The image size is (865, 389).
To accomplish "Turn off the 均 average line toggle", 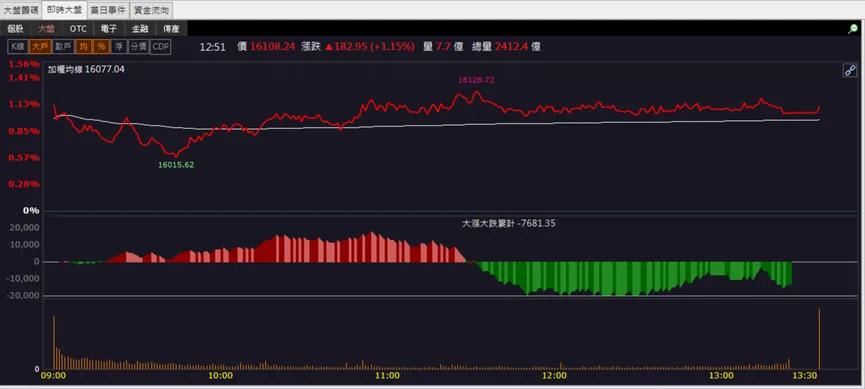I will (x=83, y=47).
